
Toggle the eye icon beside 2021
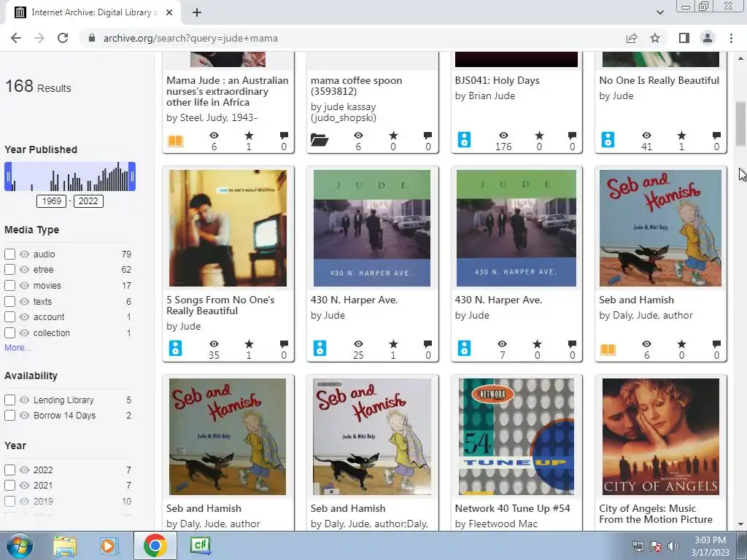coord(24,485)
